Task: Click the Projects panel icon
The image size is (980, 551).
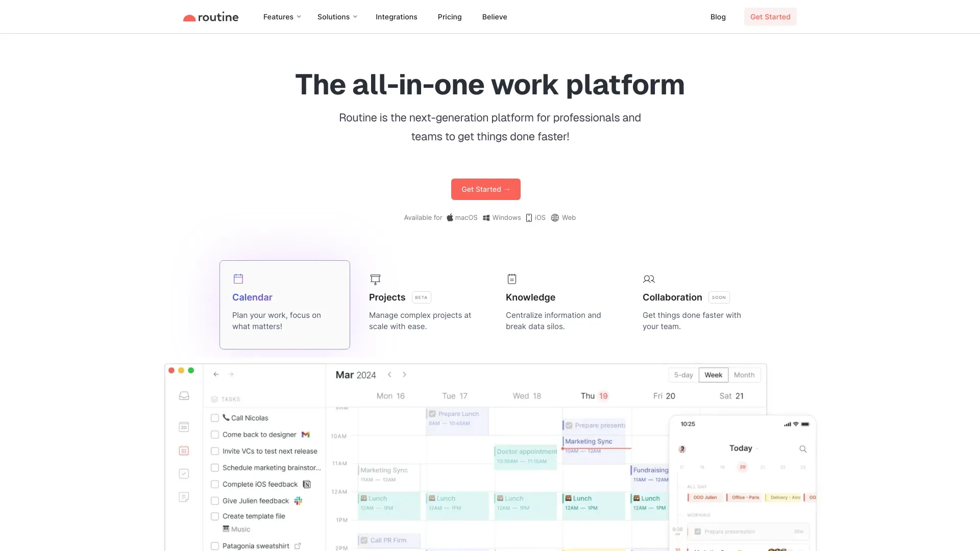Action: [x=375, y=279]
